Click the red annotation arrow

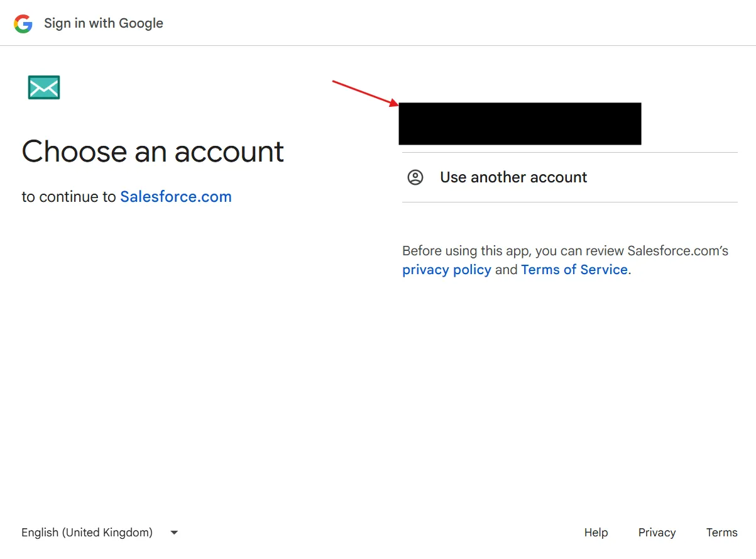point(365,93)
